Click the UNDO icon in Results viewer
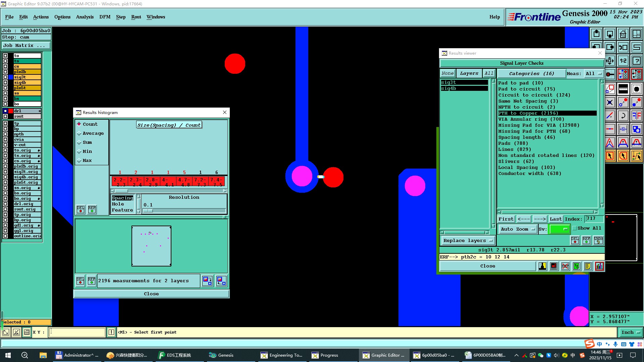The height and width of the screenshot is (362, 644). pyautogui.click(x=598, y=240)
